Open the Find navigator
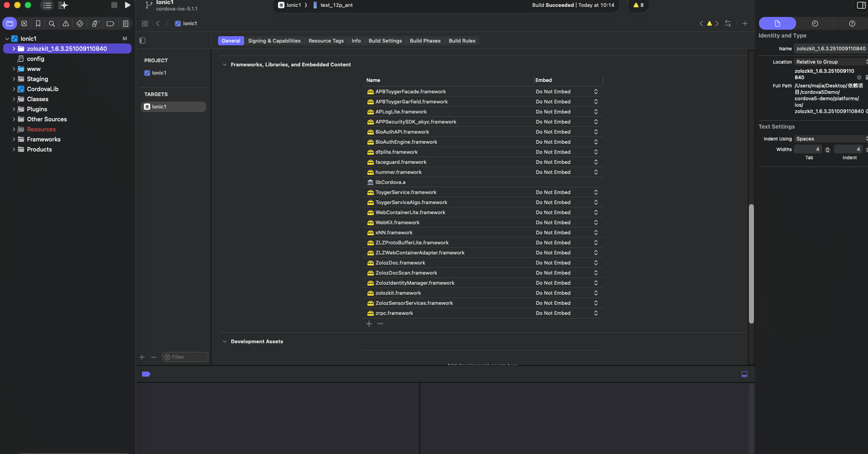868x454 pixels. 52,23
